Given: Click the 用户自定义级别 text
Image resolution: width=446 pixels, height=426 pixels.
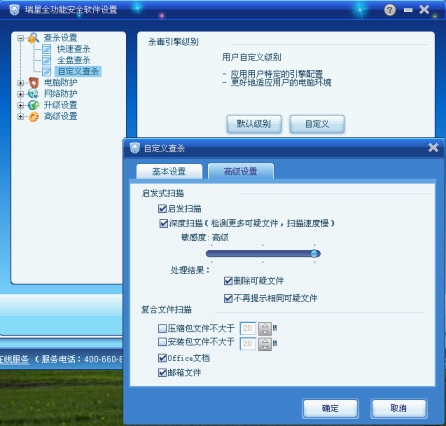Looking at the screenshot, I should (x=252, y=57).
